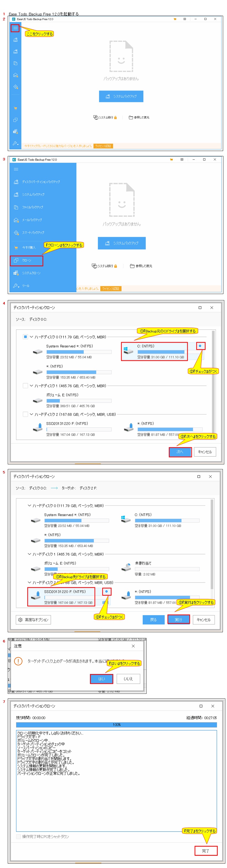Check ハードディスク 2 checkbox in source-selection dialog
Screen dimensions: 227x868
click(x=25, y=414)
